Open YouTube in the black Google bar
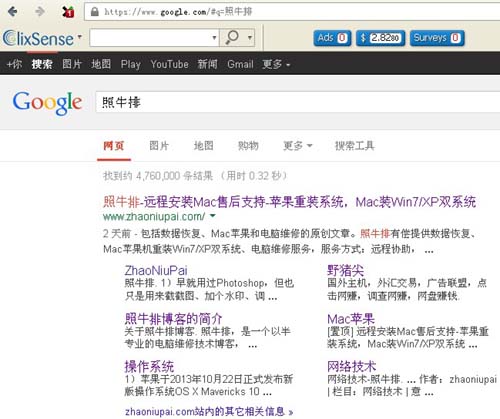The height and width of the screenshot is (419, 500). pos(169,64)
